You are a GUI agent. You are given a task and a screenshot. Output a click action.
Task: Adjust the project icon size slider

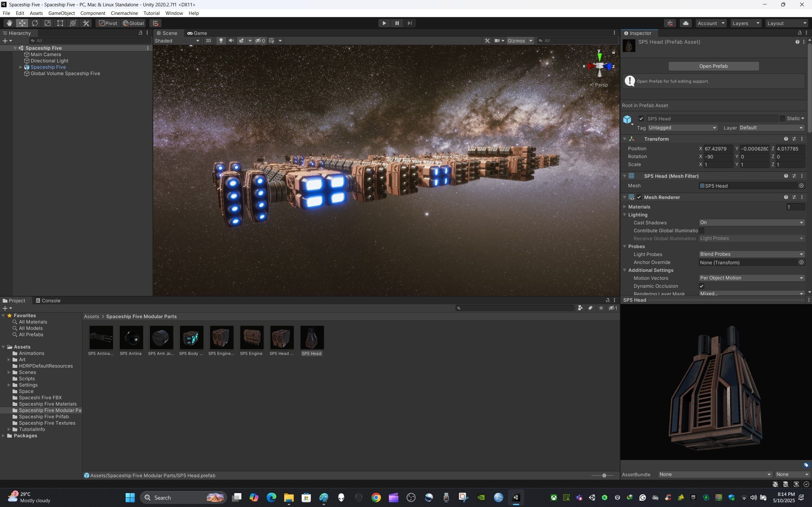[x=604, y=476]
